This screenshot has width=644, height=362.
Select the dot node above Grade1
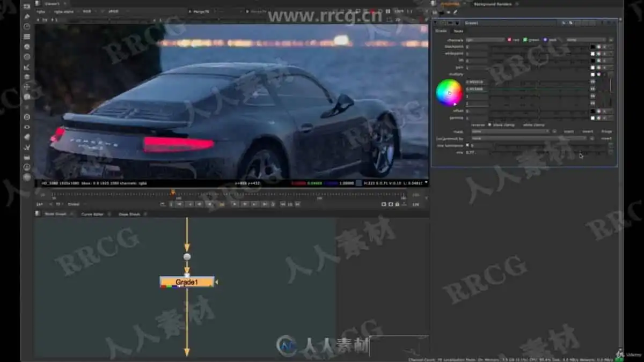pyautogui.click(x=187, y=257)
